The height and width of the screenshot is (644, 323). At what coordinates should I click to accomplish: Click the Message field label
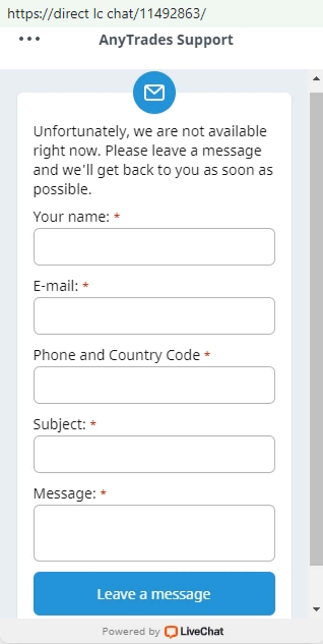point(65,494)
